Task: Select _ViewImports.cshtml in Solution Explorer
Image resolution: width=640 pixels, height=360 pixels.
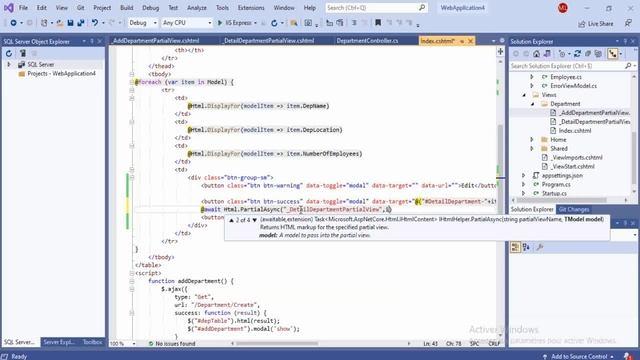Action: (x=576, y=158)
